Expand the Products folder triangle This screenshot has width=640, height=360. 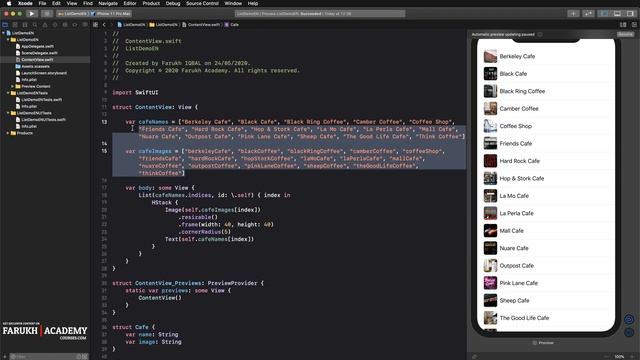8,133
